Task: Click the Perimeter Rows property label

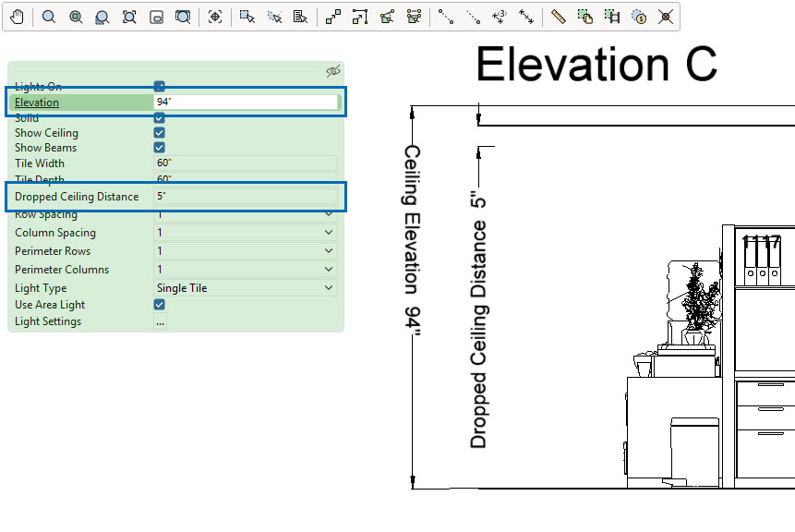Action: click(53, 251)
